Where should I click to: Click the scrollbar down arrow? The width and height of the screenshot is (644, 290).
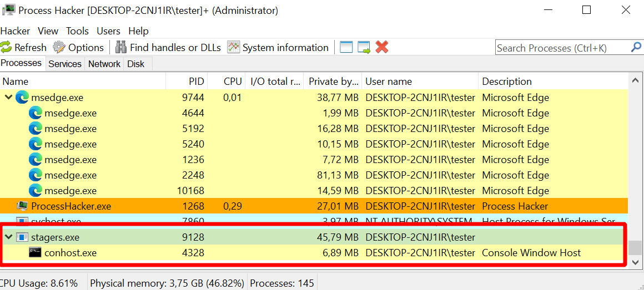(x=635, y=262)
